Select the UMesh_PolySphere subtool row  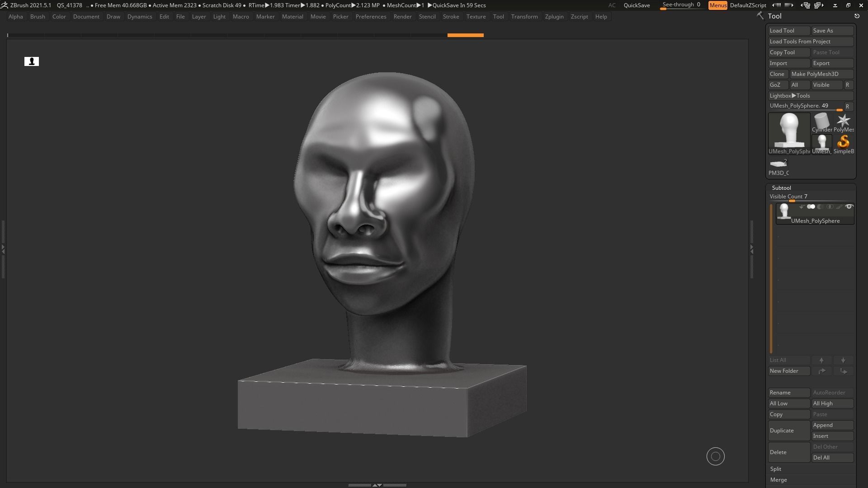(x=815, y=213)
